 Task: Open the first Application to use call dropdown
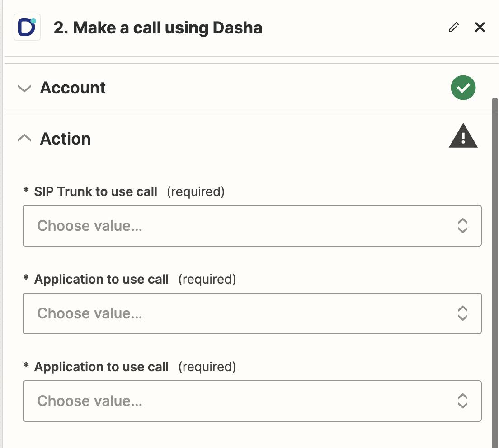click(x=244, y=313)
